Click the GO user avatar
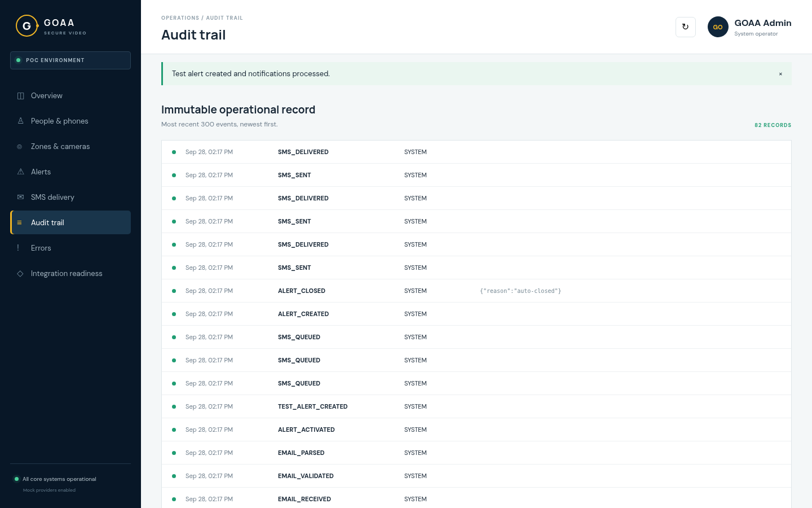 (x=718, y=27)
